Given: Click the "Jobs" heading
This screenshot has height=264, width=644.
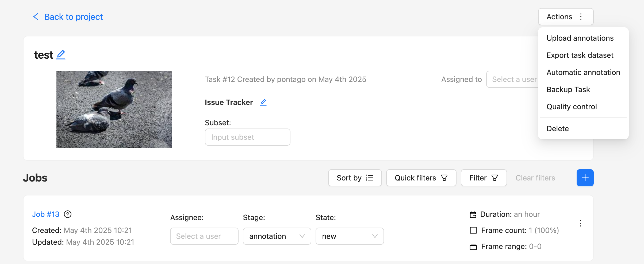Looking at the screenshot, I should pos(35,178).
